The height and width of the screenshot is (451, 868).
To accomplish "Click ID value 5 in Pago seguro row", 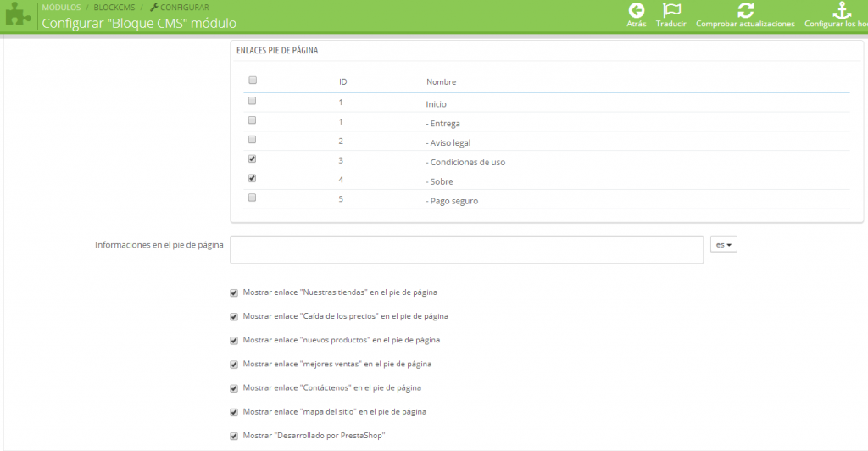I will [x=341, y=199].
